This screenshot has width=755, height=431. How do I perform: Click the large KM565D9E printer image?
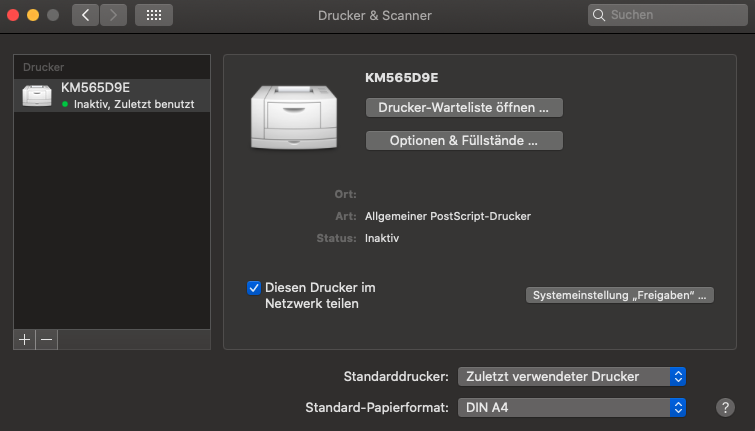tap(295, 117)
